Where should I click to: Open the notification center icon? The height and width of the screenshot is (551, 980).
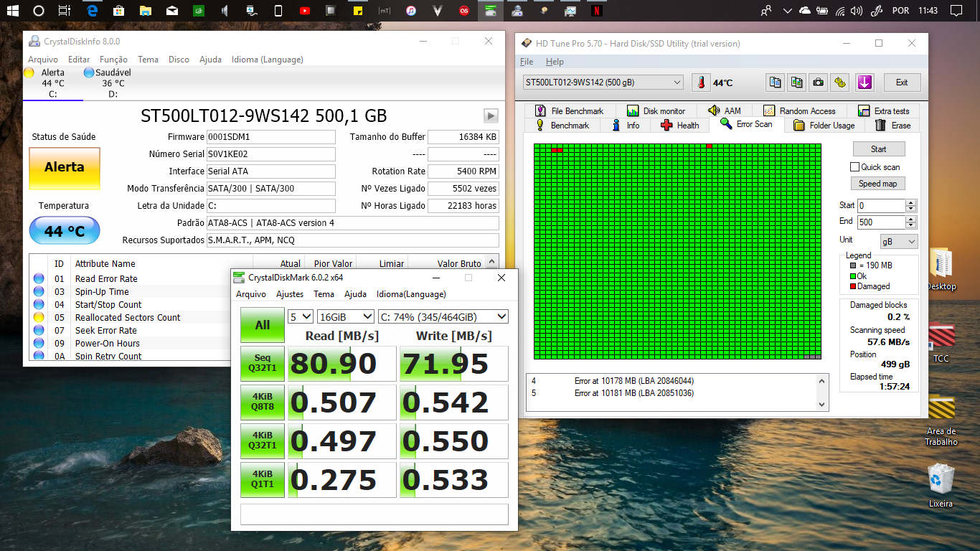[x=956, y=11]
